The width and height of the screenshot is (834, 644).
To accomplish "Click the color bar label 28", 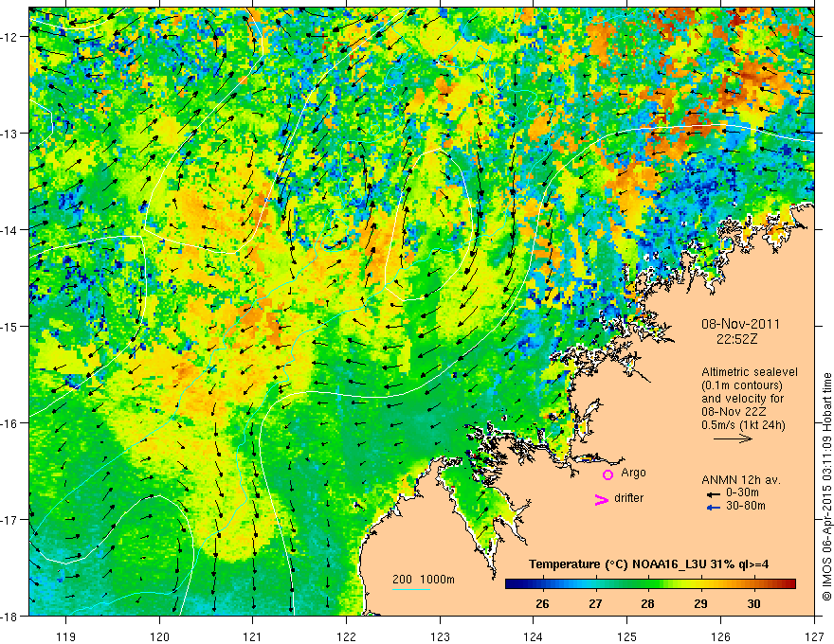I will click(x=647, y=604).
